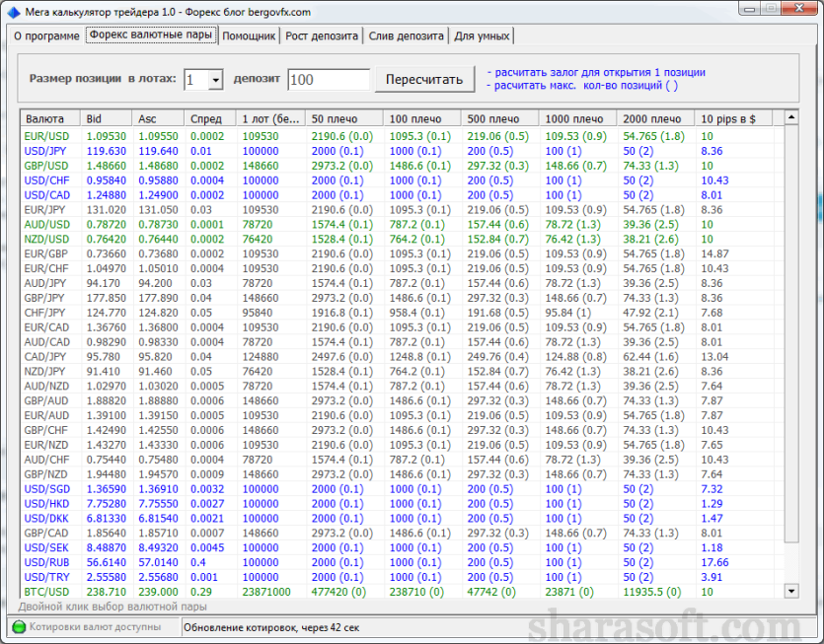Select the BTC/USD pair
Image resolution: width=824 pixels, height=644 pixels.
click(x=402, y=592)
